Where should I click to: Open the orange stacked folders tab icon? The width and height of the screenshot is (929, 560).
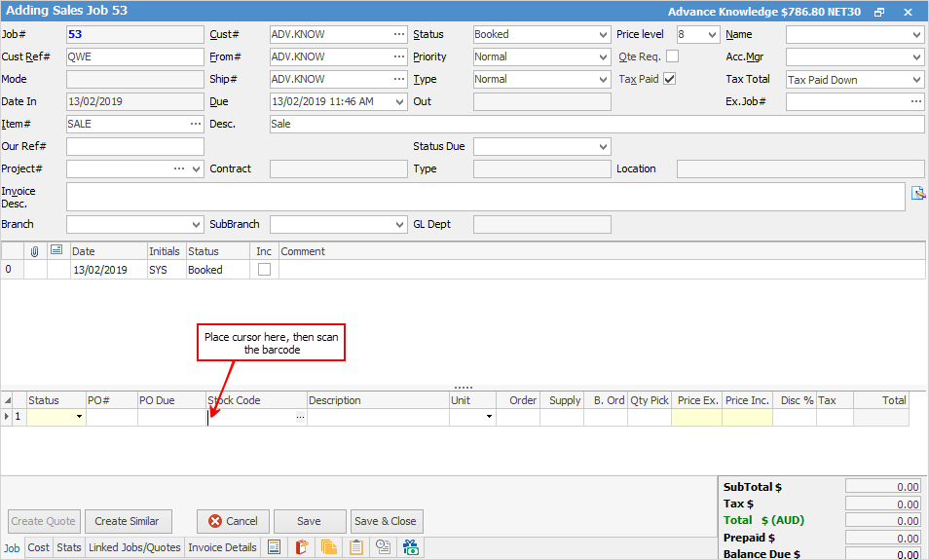[329, 547]
